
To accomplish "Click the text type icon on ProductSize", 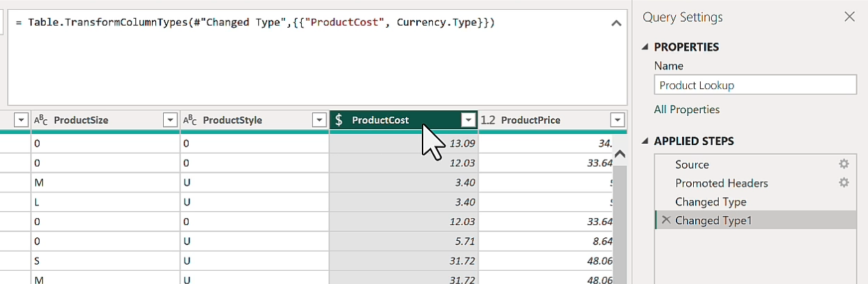I will [x=41, y=120].
